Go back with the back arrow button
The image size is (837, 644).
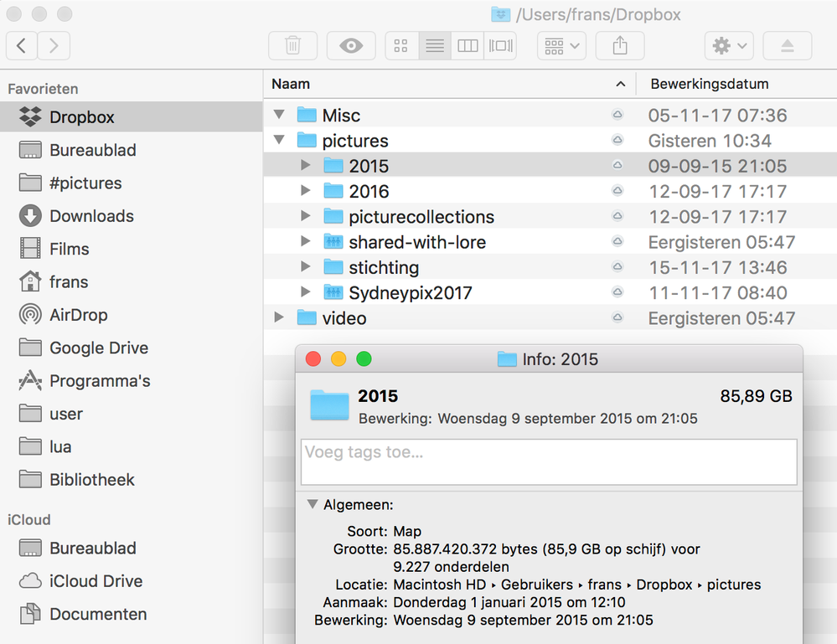tap(22, 46)
